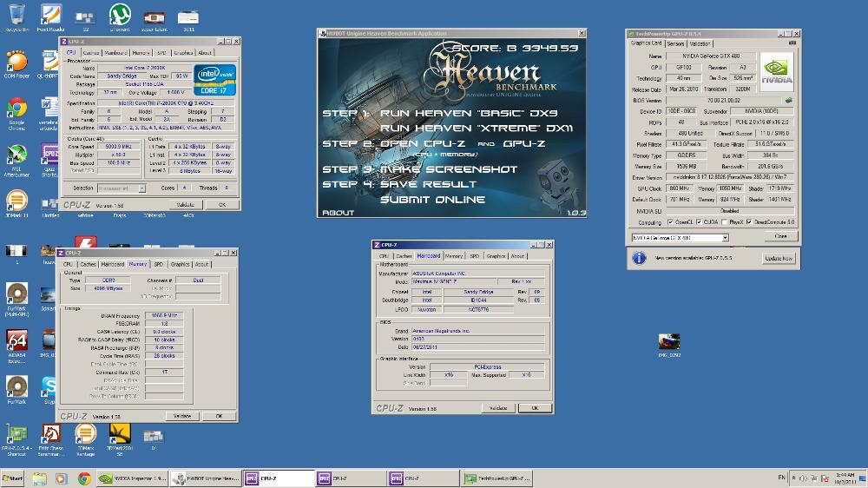Launch the AIDA64 Extreme desktop shortcut
The height and width of the screenshot is (488, 868).
tap(16, 344)
